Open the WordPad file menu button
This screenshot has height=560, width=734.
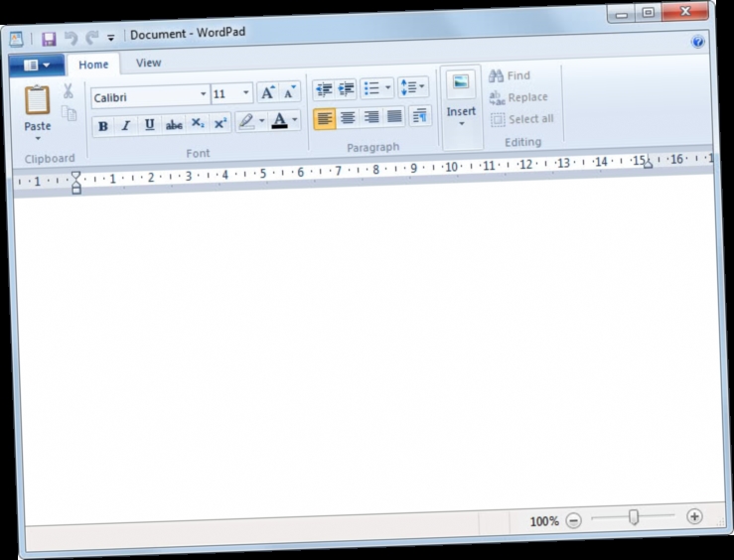37,65
